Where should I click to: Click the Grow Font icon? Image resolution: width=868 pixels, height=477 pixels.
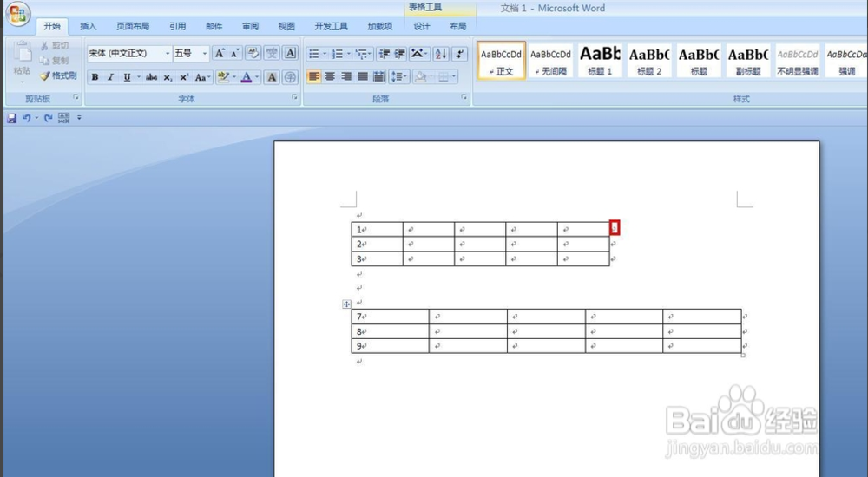[x=220, y=53]
